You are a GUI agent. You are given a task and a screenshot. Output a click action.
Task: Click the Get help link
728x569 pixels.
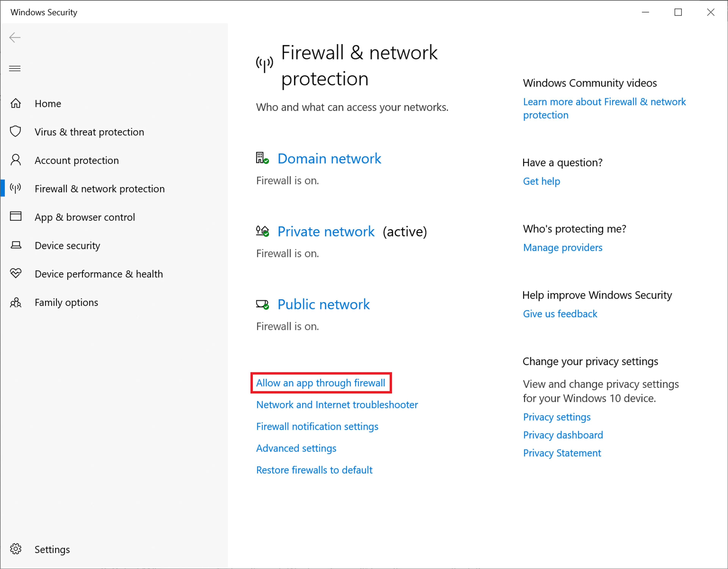541,181
